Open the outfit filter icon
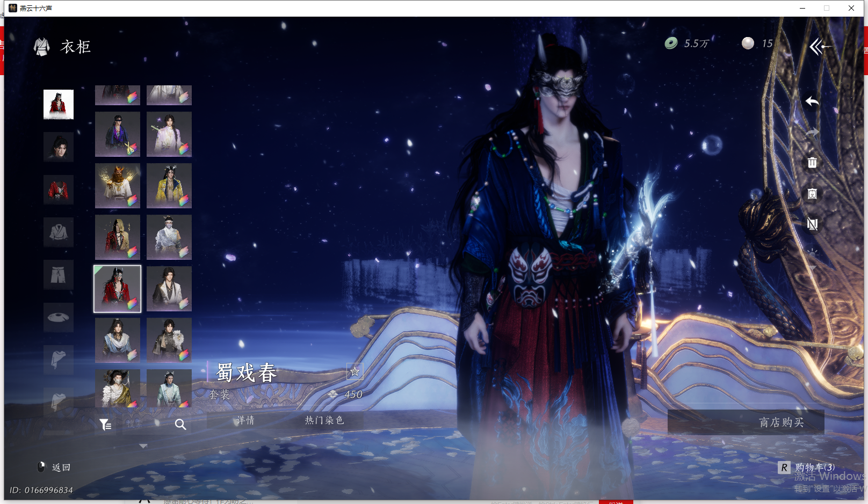Screen dimensions: 868x504 (x=105, y=425)
